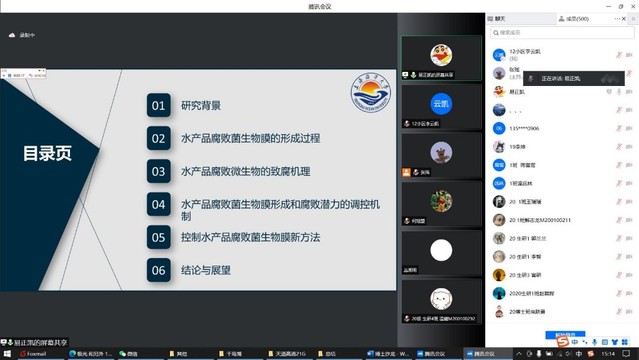
Task: Click the 录制中 cloud recording indicator
Action: [x=22, y=35]
